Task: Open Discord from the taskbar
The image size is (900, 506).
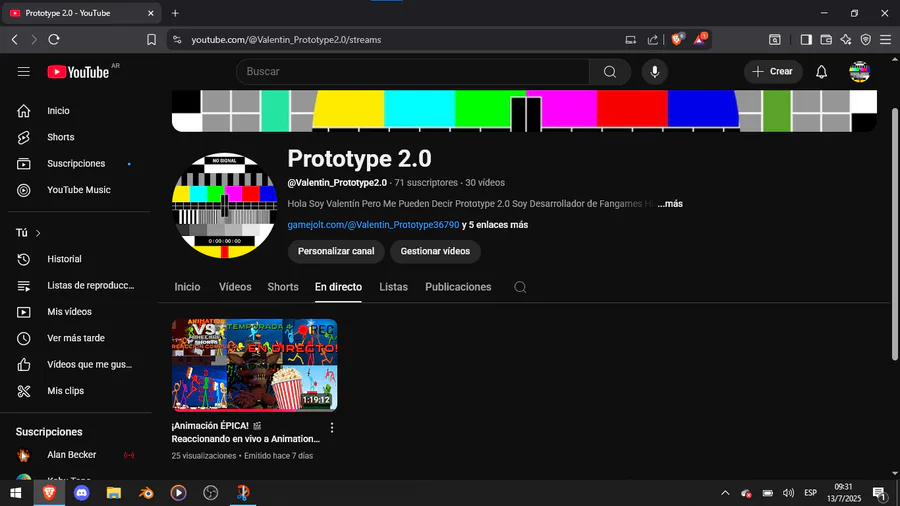Action: pos(82,493)
